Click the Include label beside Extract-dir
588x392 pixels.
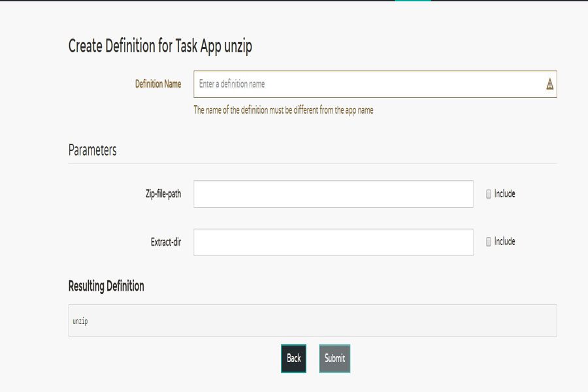[x=504, y=242]
